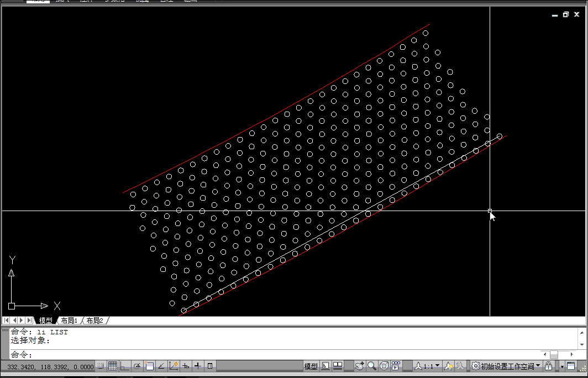588x378 pixels.
Task: Switch to the 布局2 layout tab
Action: [94, 321]
